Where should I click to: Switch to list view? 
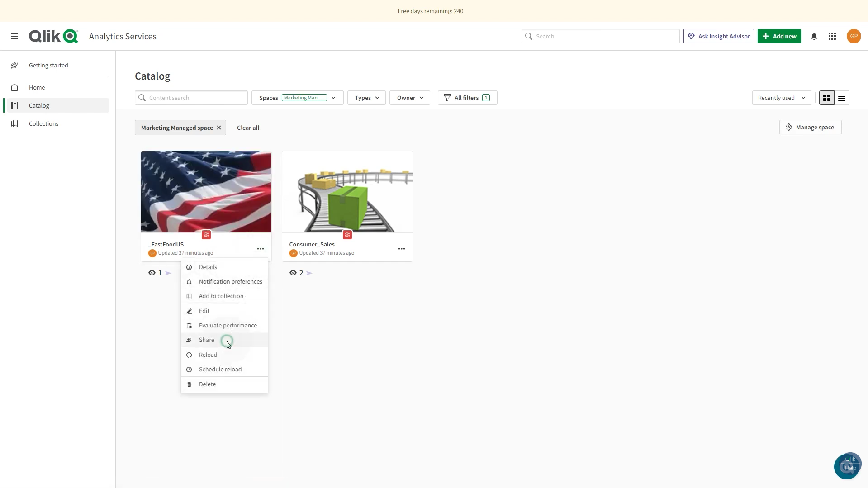pos(842,98)
